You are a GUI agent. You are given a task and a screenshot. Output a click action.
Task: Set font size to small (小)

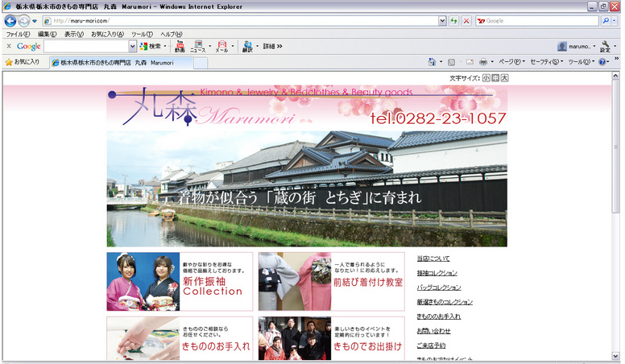click(486, 78)
